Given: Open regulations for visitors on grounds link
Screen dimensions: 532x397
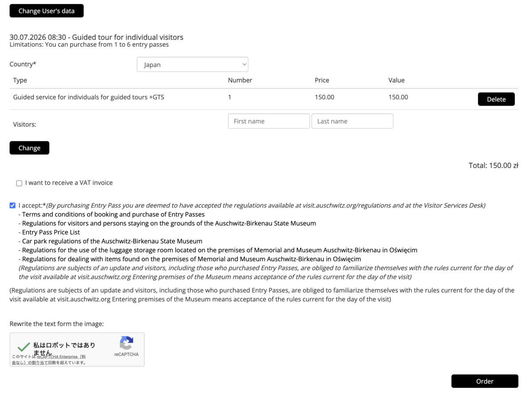Looking at the screenshot, I should pos(169,223).
